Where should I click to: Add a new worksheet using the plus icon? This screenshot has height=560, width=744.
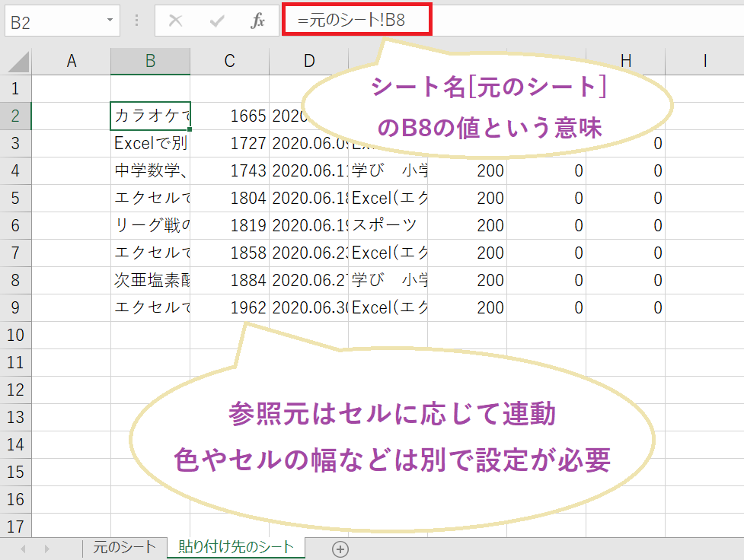pos(340,548)
